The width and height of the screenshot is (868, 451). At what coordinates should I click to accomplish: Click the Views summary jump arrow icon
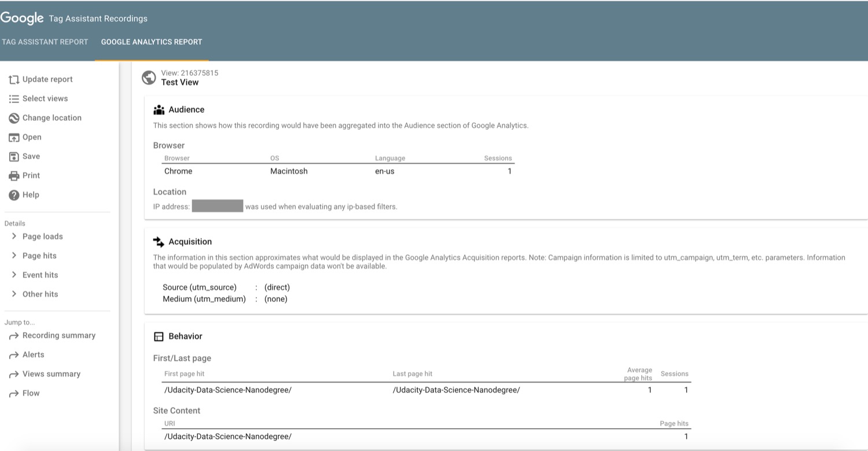pos(13,375)
